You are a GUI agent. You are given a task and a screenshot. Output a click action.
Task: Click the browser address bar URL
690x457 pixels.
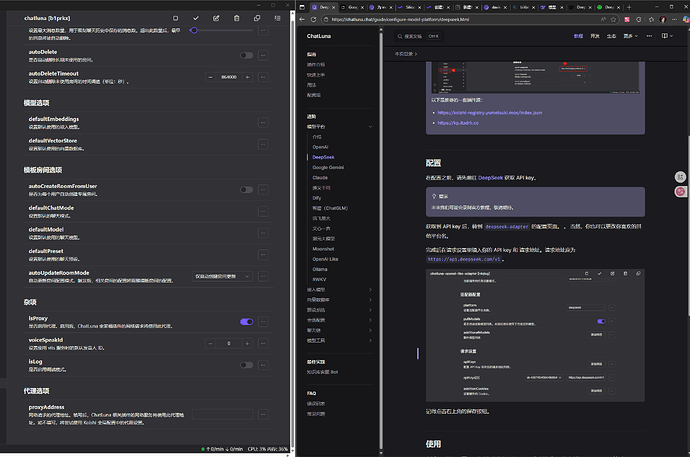point(400,19)
